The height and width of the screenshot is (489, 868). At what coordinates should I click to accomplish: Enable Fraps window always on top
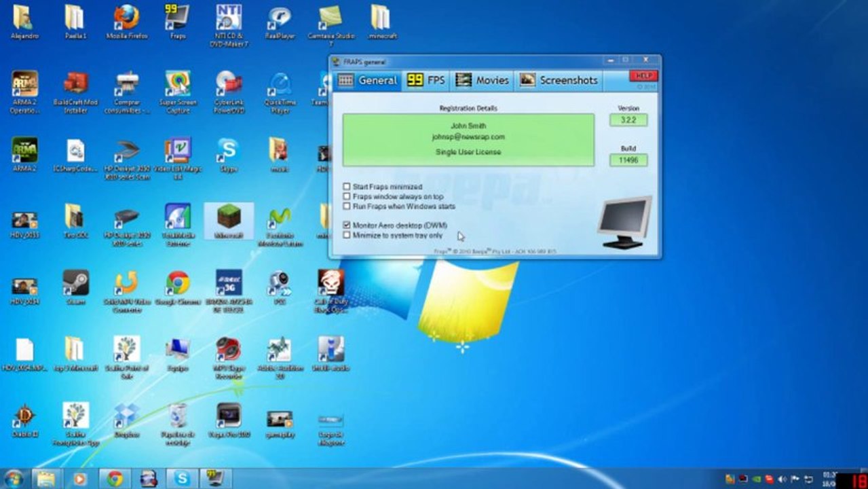coord(347,196)
